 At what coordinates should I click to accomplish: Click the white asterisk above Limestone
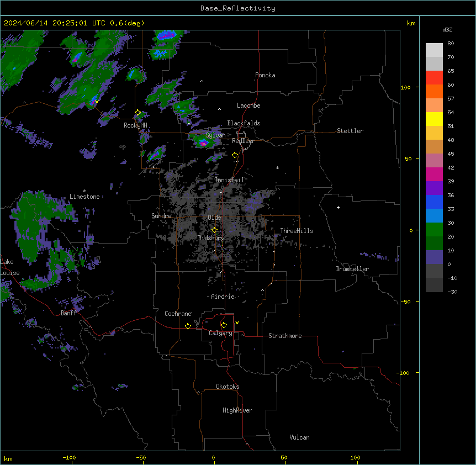coord(84,191)
